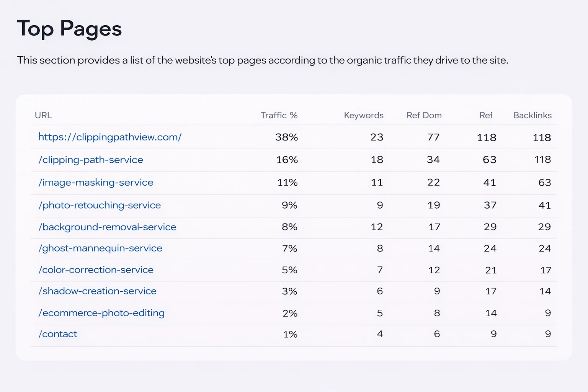The height and width of the screenshot is (392, 588).
Task: Open the /ecommerce-photo-editing link
Action: (x=101, y=313)
